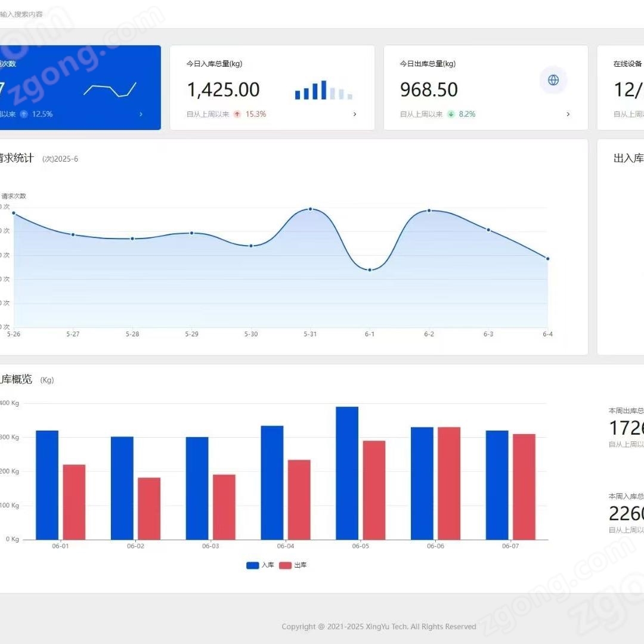Select the red 出库 bar for 06-02
The image size is (644, 644).
(x=149, y=508)
